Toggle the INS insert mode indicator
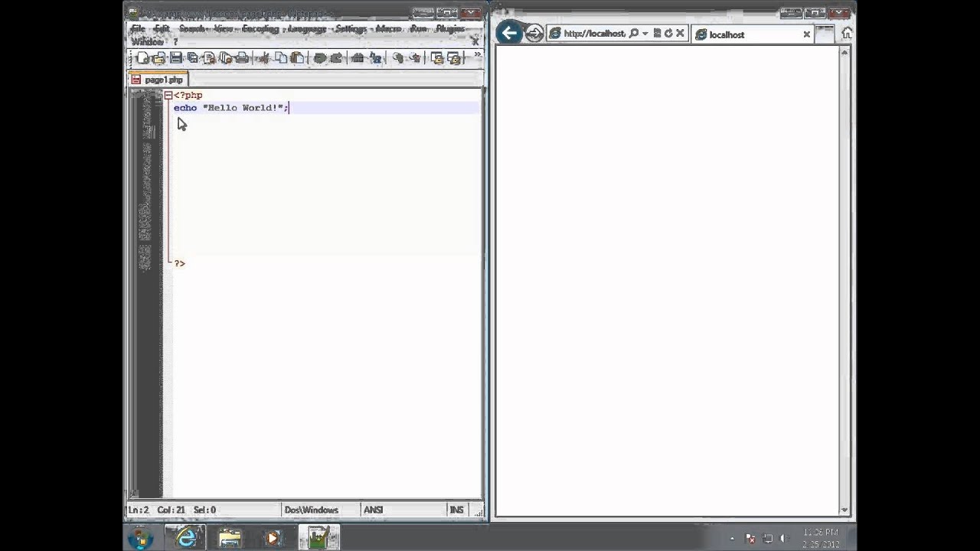Screen dimensions: 980x551 click(456, 510)
